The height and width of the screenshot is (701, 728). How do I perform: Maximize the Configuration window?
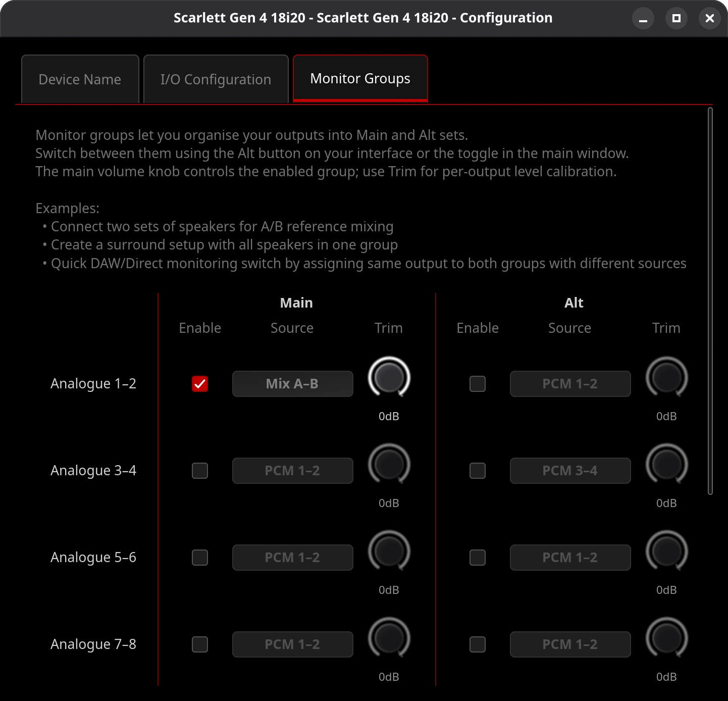click(677, 19)
